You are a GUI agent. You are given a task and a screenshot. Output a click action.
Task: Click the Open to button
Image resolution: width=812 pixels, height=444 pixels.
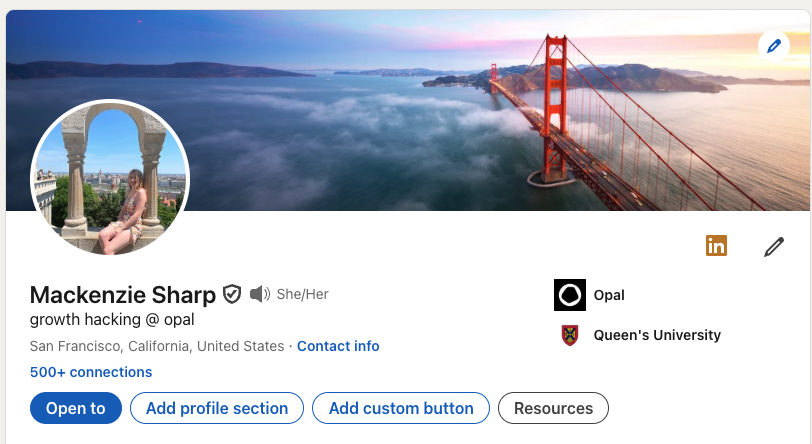click(x=76, y=408)
